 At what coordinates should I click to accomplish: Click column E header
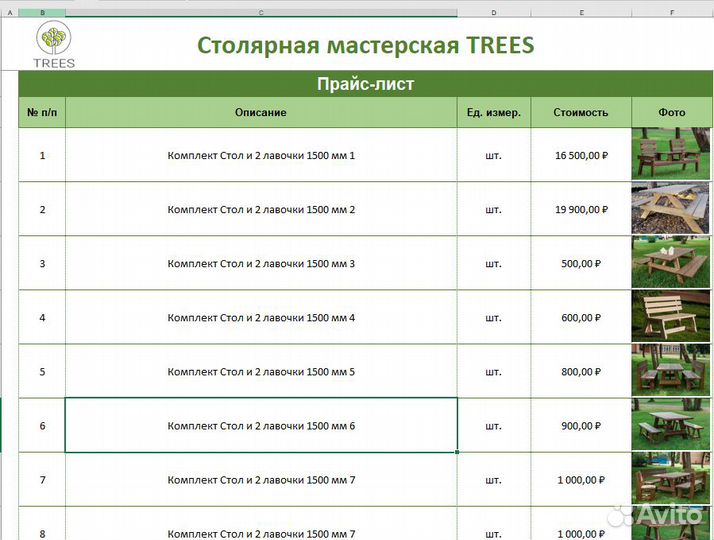tap(580, 13)
